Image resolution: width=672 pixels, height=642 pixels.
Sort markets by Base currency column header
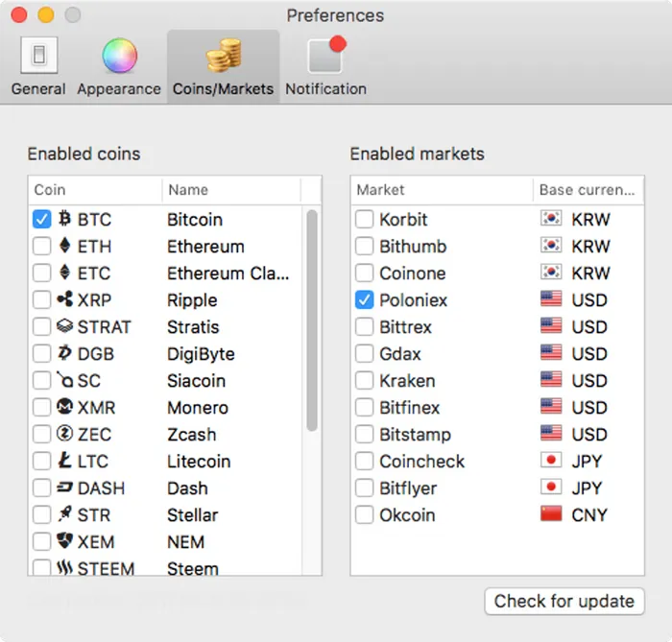[587, 190]
